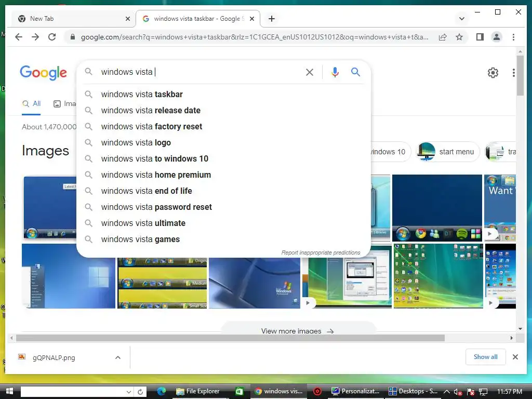
Task: Choose suggestion windows vista home premium
Action: [224, 175]
